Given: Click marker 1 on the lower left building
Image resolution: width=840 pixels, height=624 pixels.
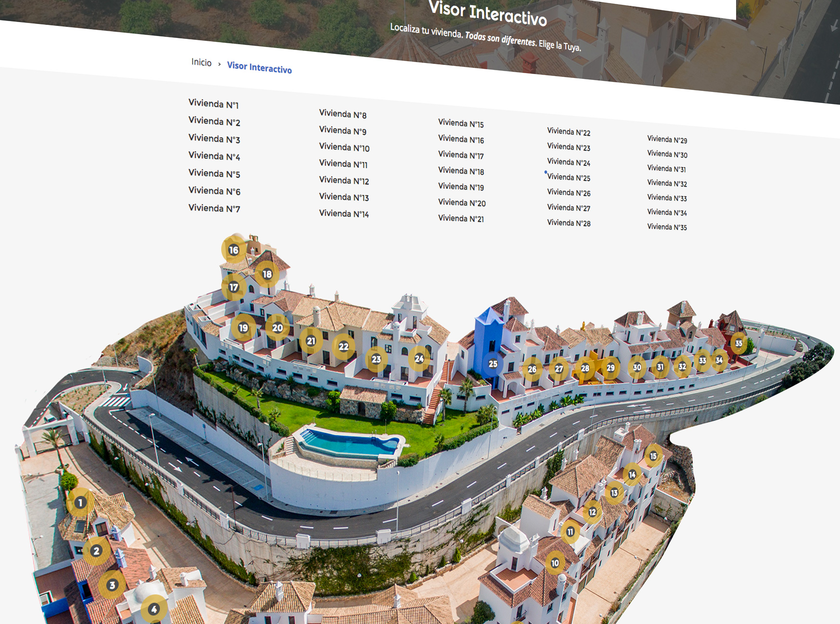Looking at the screenshot, I should 80,502.
